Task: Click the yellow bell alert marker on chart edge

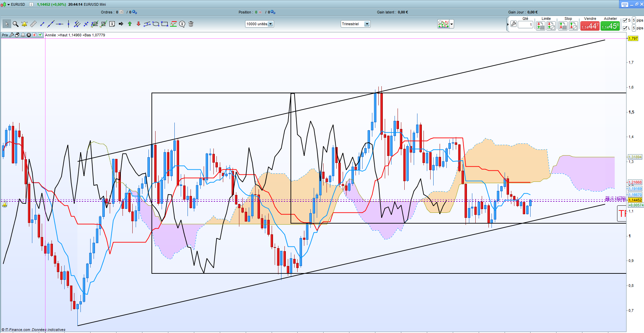Action: pyautogui.click(x=5, y=204)
